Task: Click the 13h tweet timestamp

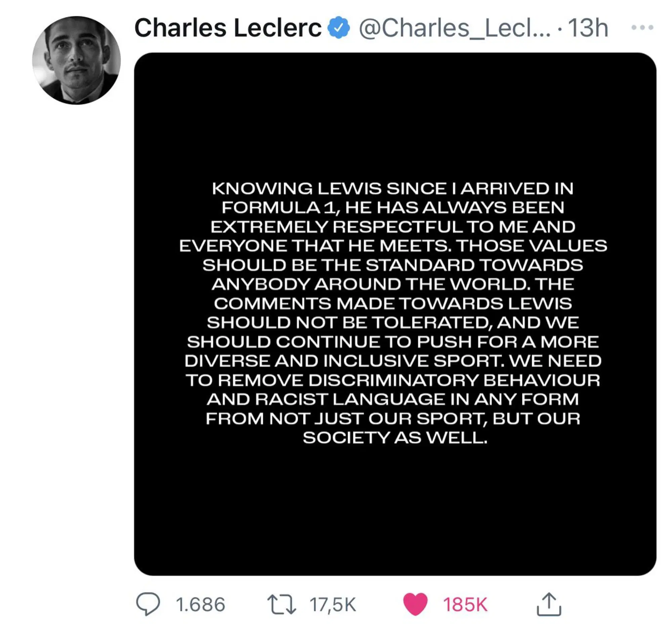Action: point(588,28)
